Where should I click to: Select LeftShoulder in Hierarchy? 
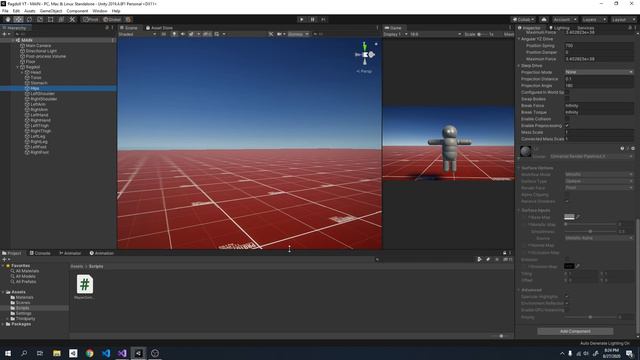42,93
